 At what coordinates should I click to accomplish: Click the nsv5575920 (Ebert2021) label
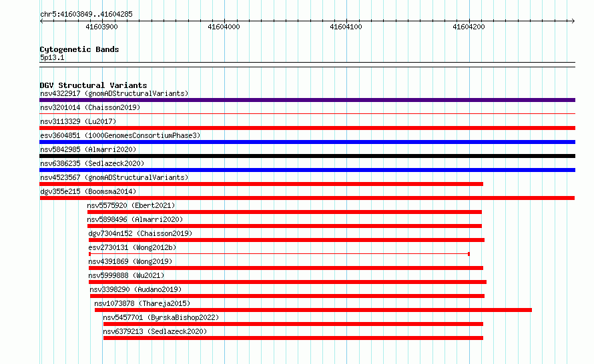[x=131, y=205]
